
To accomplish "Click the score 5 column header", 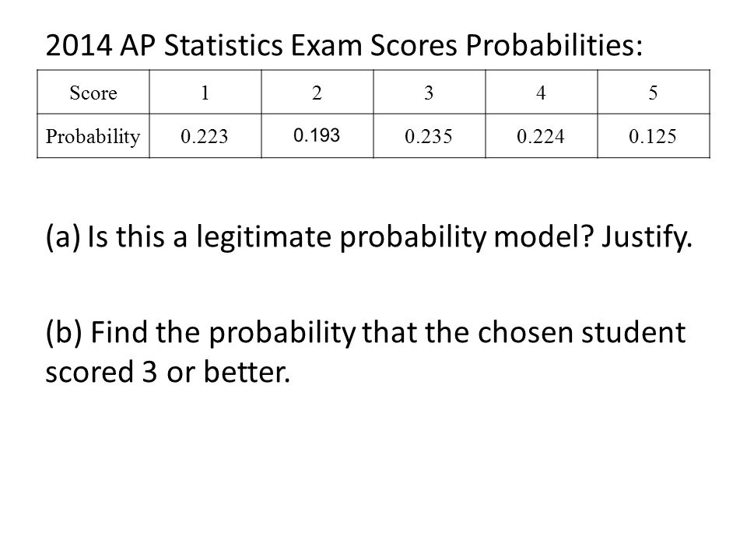I will pyautogui.click(x=654, y=92).
